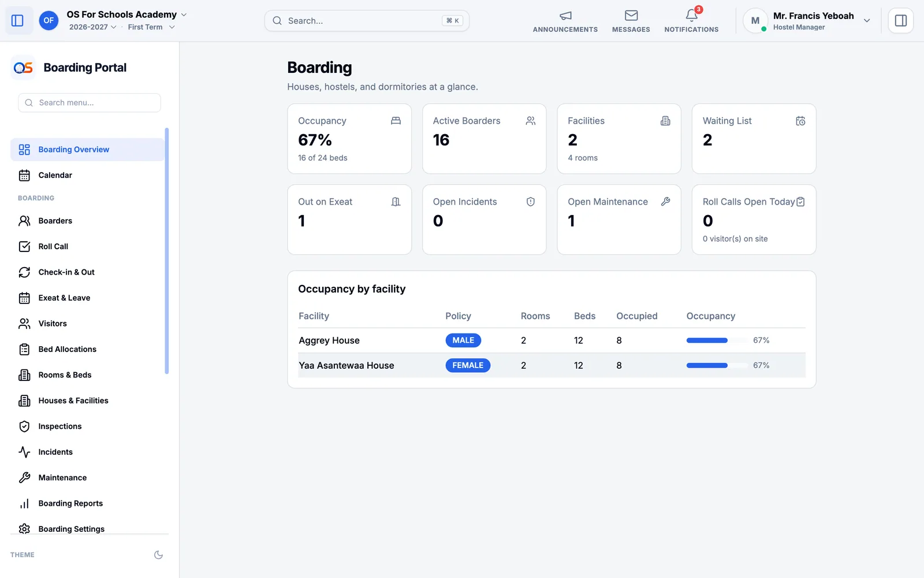Screen dimensions: 924x578
Task: Open the First Term dropdown
Action: pos(151,27)
